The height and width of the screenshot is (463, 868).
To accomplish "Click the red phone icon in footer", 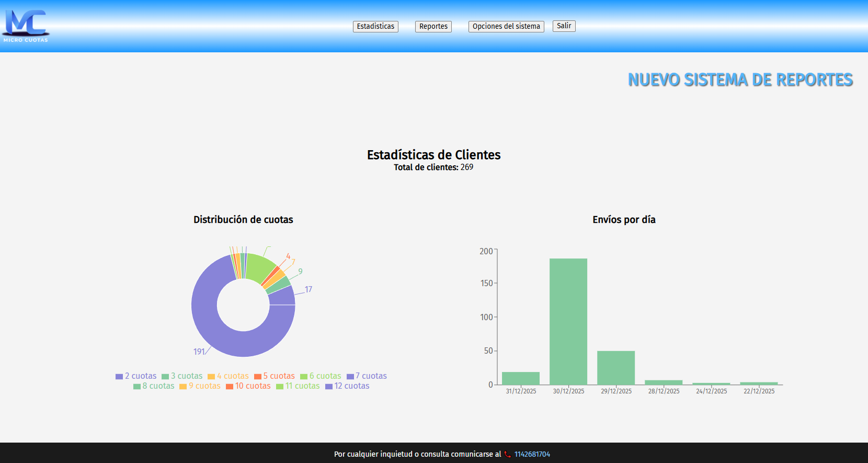I will (x=507, y=454).
